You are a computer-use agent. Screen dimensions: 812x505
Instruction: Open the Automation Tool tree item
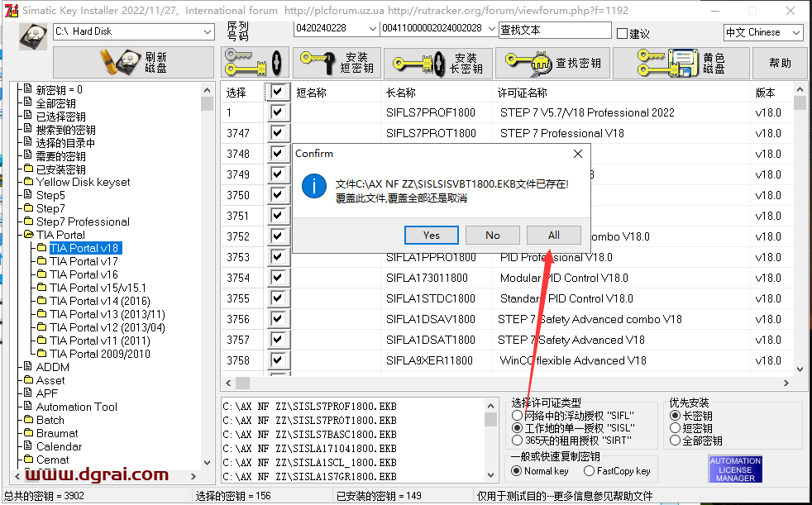pyautogui.click(x=77, y=407)
